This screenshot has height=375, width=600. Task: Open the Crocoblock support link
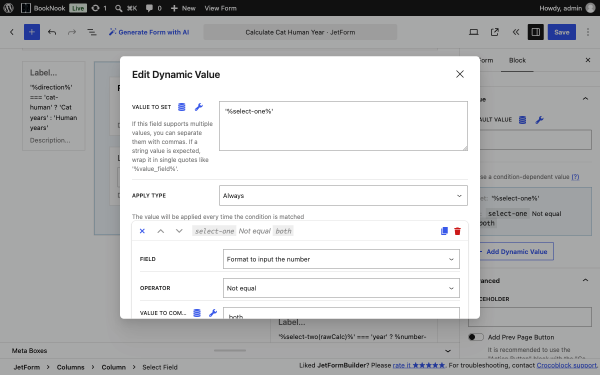pyautogui.click(x=567, y=365)
